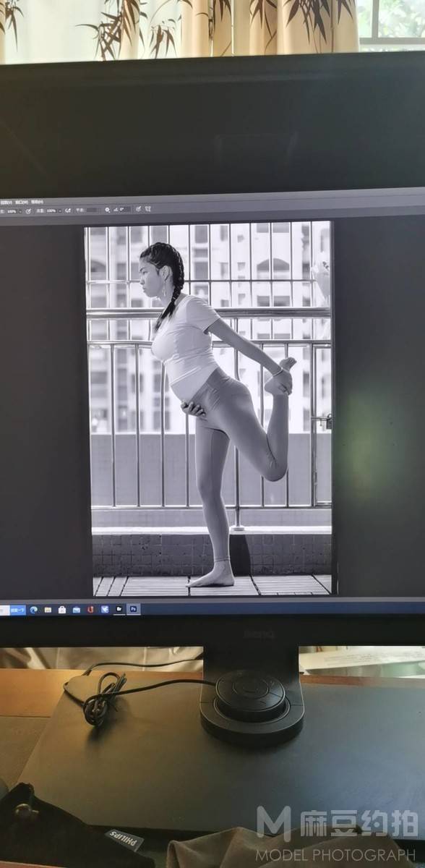425x868 pixels.
Task: Toggle pressure for size icon
Action: tap(138, 209)
